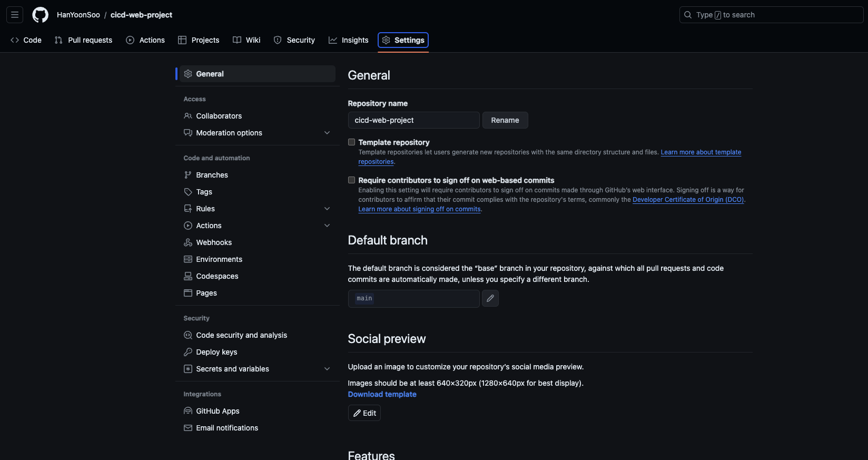Open the Code tab
The height and width of the screenshot is (460, 868).
tap(26, 40)
